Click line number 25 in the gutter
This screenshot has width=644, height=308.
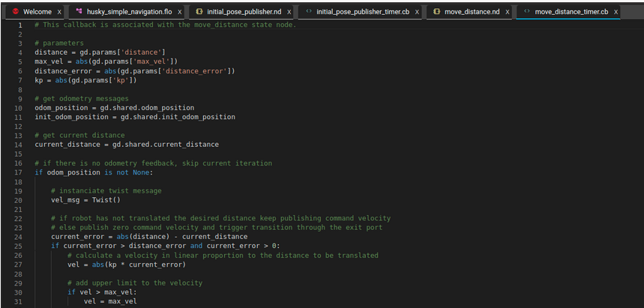click(18, 246)
